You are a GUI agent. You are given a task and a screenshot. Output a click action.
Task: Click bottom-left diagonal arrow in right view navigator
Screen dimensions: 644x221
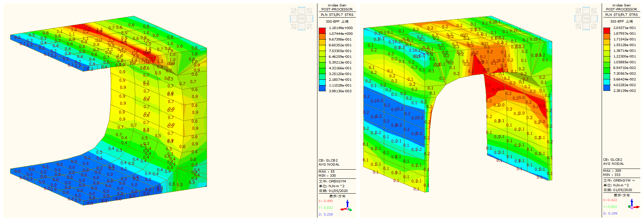click(x=578, y=27)
